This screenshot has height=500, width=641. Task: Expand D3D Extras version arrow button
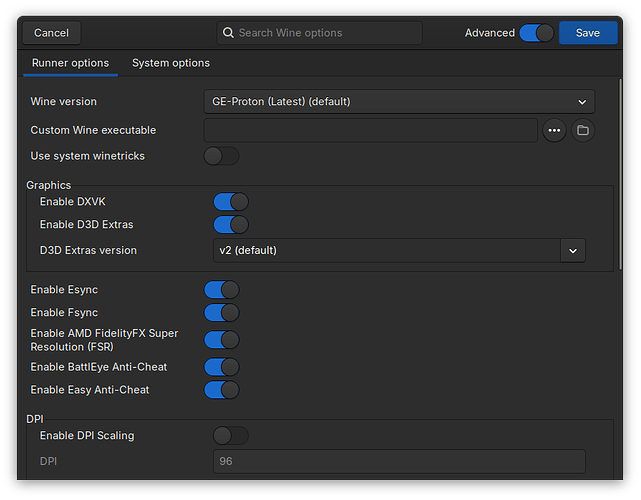[x=573, y=251]
